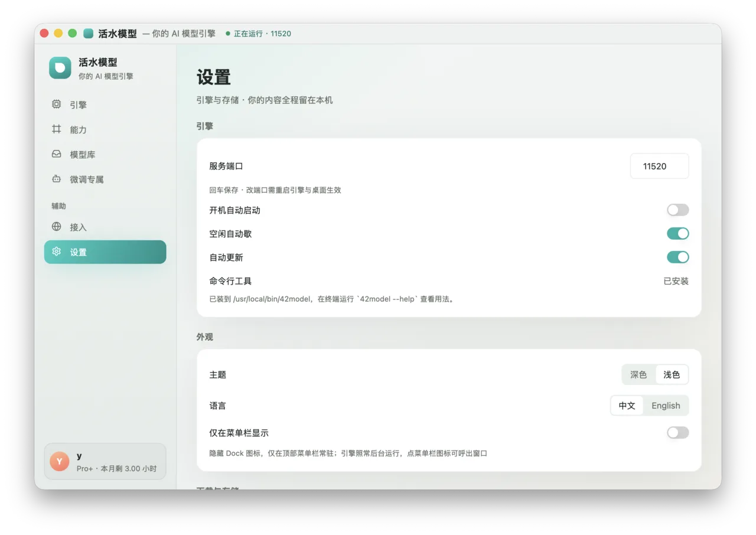
Task: Click the 已安装 status for 命令行工具
Action: tap(676, 281)
